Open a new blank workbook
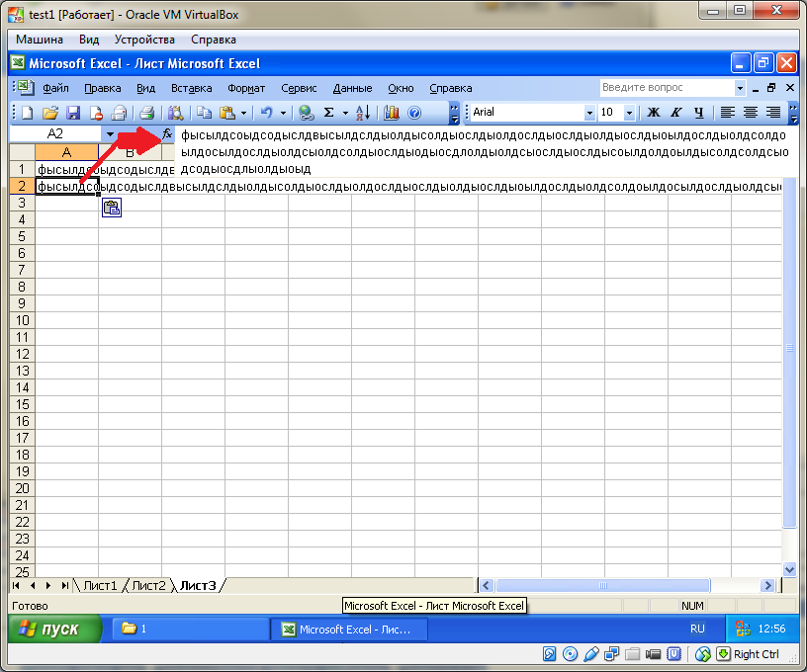This screenshot has width=807, height=672. tap(27, 113)
